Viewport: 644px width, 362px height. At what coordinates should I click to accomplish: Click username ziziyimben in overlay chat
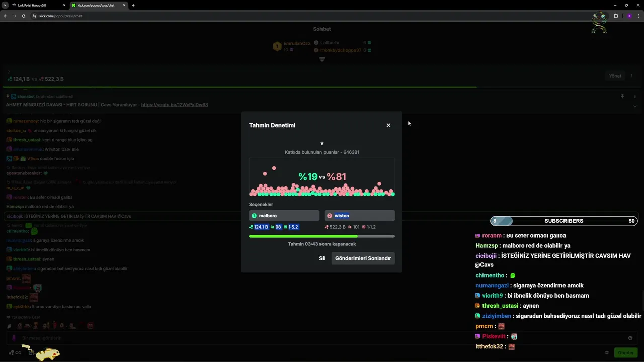point(497,316)
